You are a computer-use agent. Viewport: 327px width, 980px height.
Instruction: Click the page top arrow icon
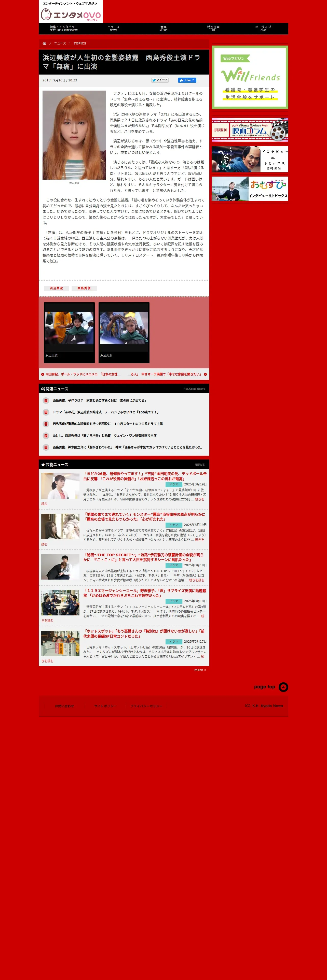[283, 687]
